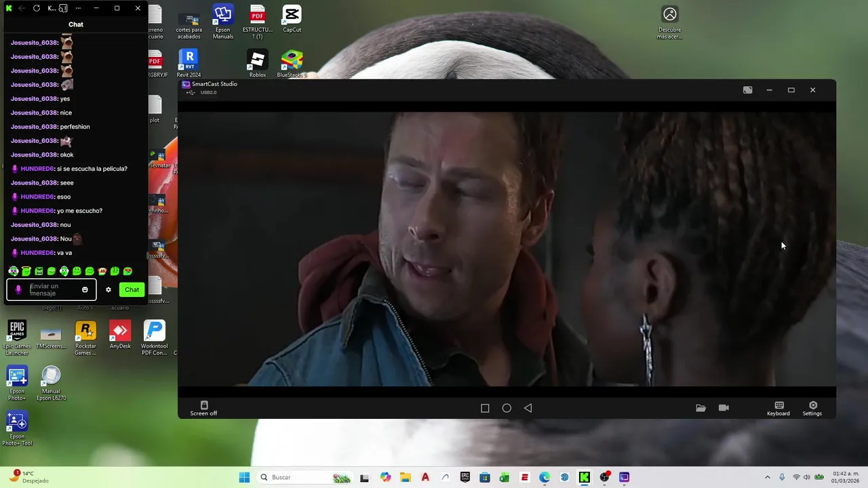The image size is (868, 488).
Task: Open 'Descubre más acer...' desktop icon
Action: pos(669,22)
